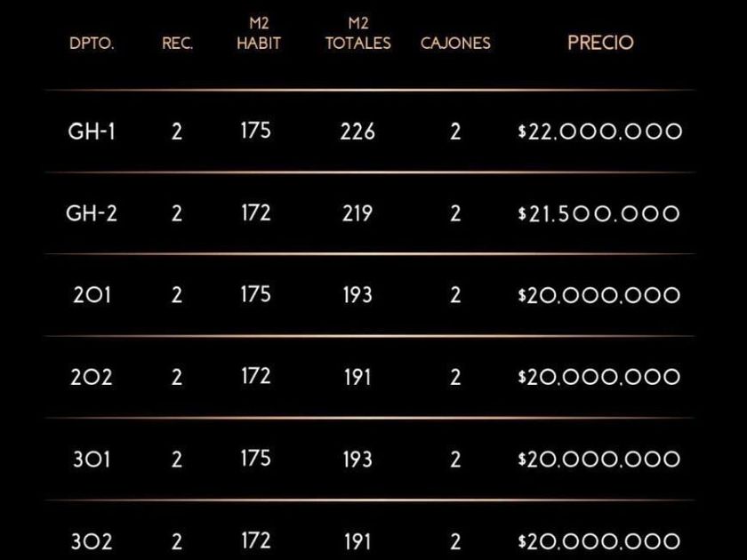The height and width of the screenshot is (560, 747).
Task: Click the $20.000.000 price of department 201
Action: click(x=599, y=295)
